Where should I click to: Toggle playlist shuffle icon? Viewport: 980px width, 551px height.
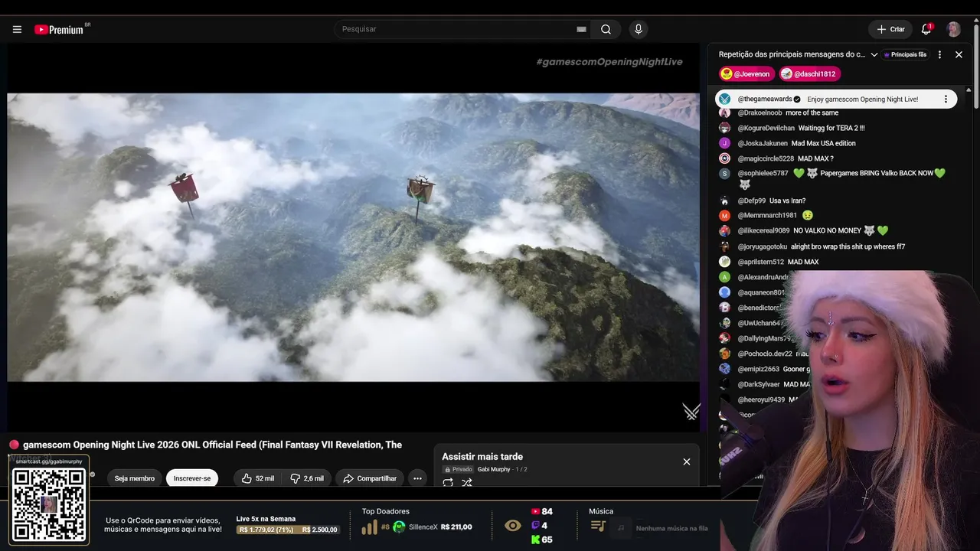467,483
